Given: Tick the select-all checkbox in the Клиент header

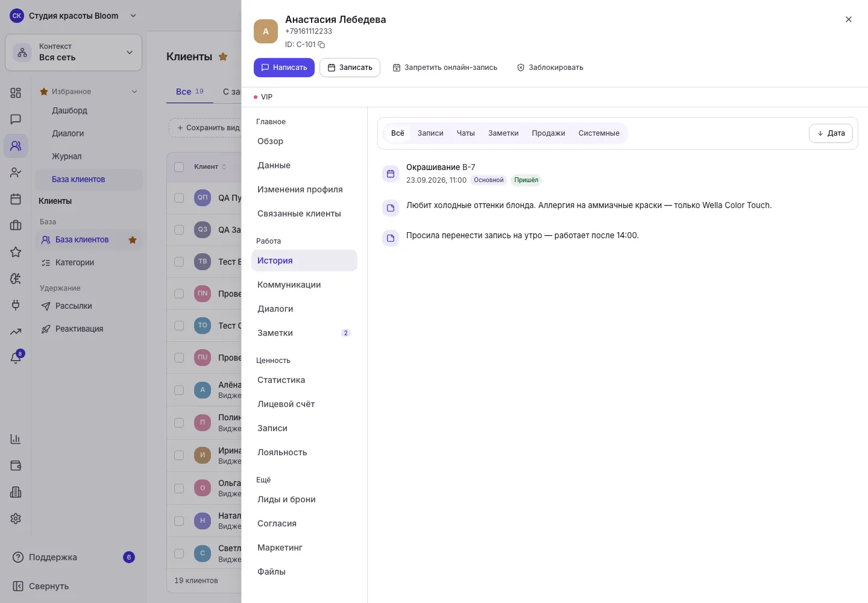Looking at the screenshot, I should 179,167.
